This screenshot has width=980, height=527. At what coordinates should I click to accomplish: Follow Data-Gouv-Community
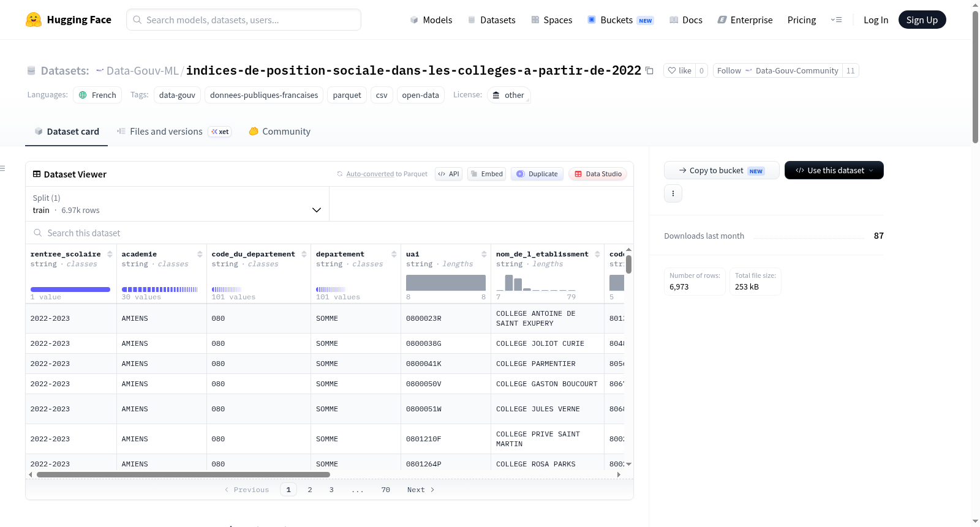(x=777, y=70)
